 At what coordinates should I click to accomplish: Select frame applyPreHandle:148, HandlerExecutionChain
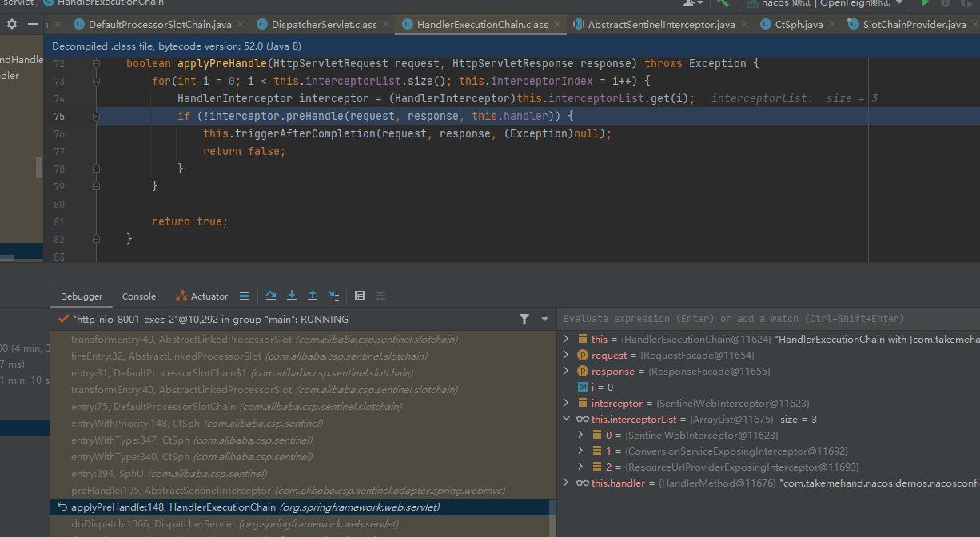click(x=300, y=507)
